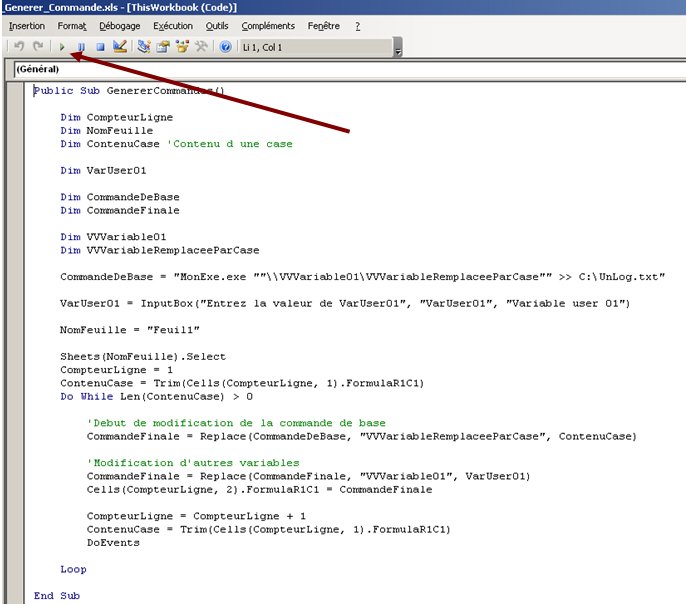This screenshot has height=605, width=687.
Task: Expand the toolbar options arrow
Action: click(398, 52)
